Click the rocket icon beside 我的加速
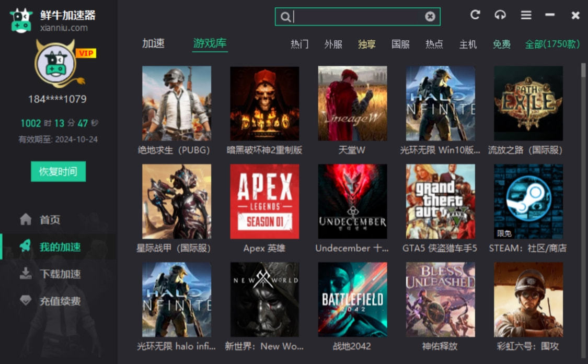588x364 pixels. pos(26,246)
